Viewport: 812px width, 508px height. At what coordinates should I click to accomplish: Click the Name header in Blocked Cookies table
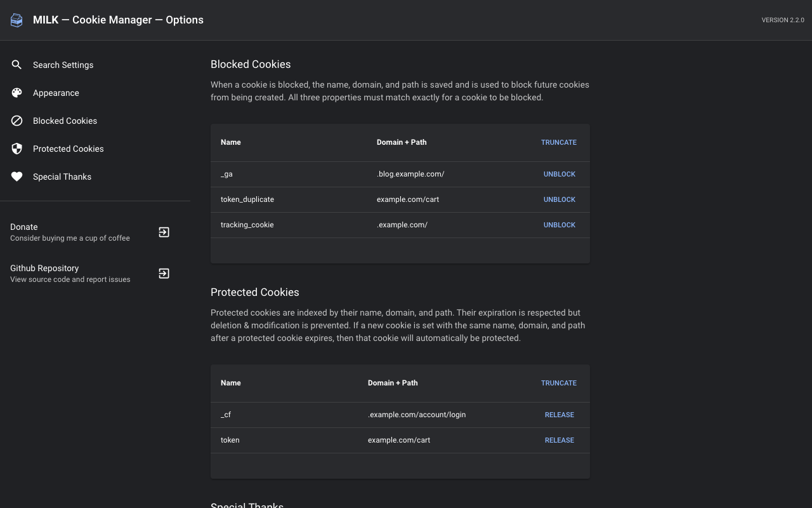click(231, 142)
